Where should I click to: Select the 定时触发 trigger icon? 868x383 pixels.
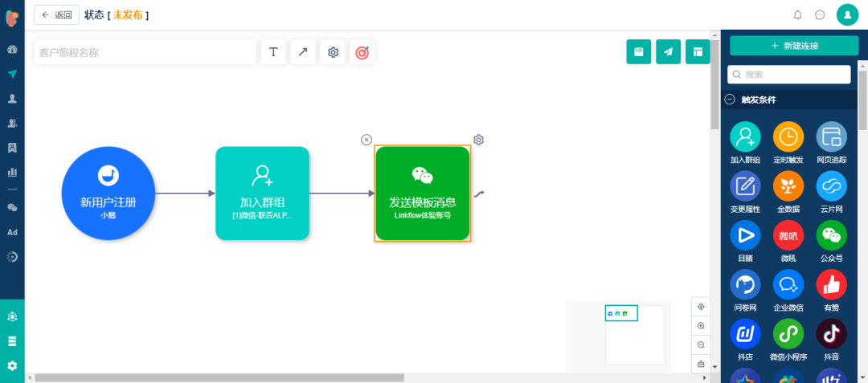[788, 136]
